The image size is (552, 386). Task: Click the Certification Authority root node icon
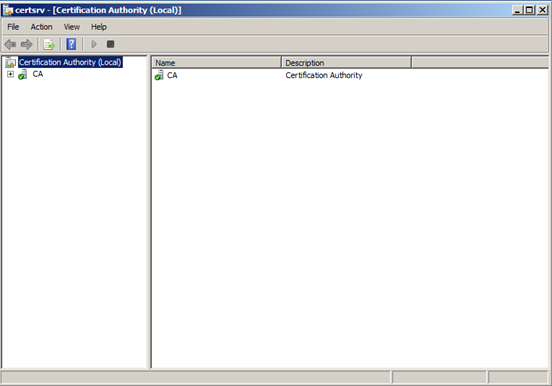(x=11, y=62)
